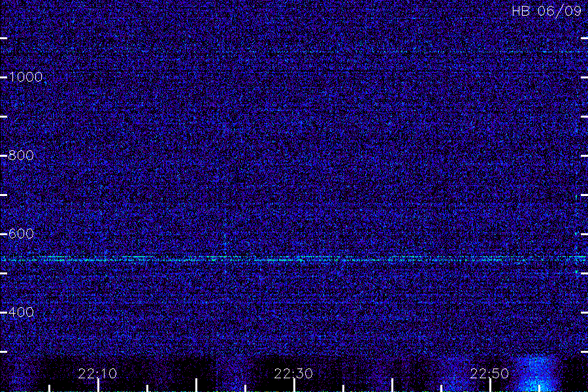588x392 pixels.
Task: Click the 800 frequency axis label
Action: [21, 155]
